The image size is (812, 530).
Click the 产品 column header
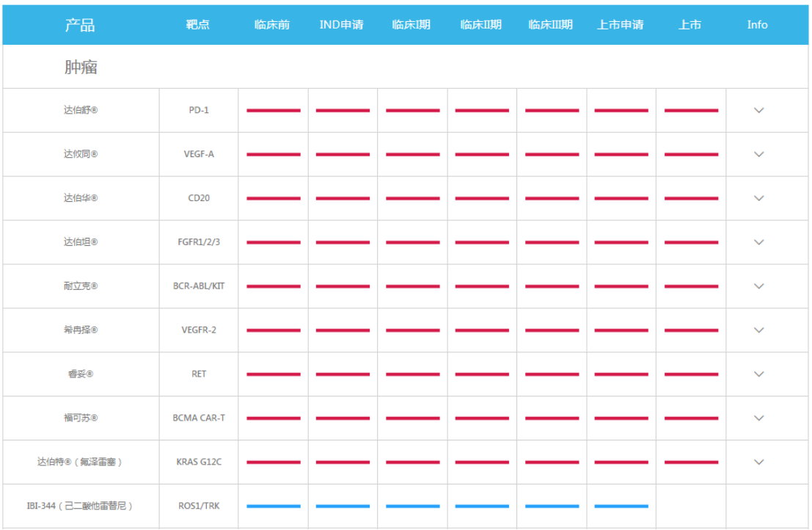[80, 25]
